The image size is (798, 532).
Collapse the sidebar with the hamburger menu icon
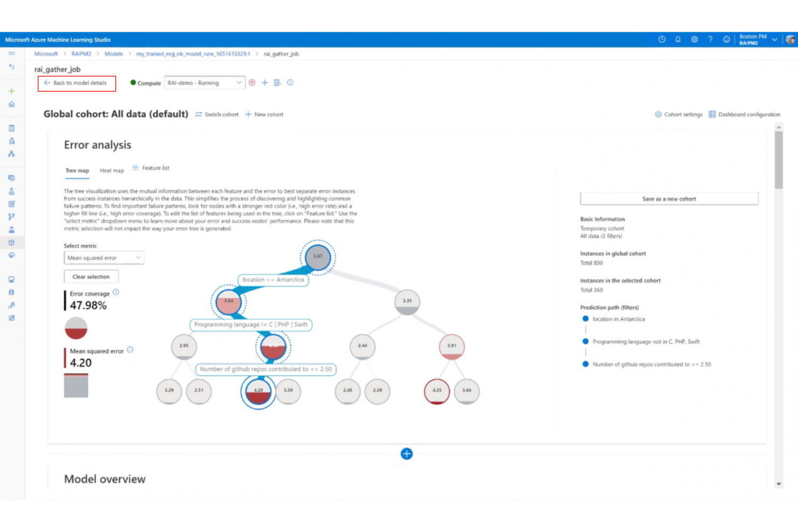click(x=11, y=54)
